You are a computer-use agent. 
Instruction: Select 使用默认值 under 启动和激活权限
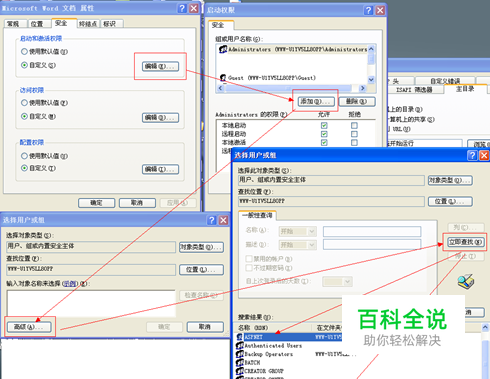tap(24, 51)
